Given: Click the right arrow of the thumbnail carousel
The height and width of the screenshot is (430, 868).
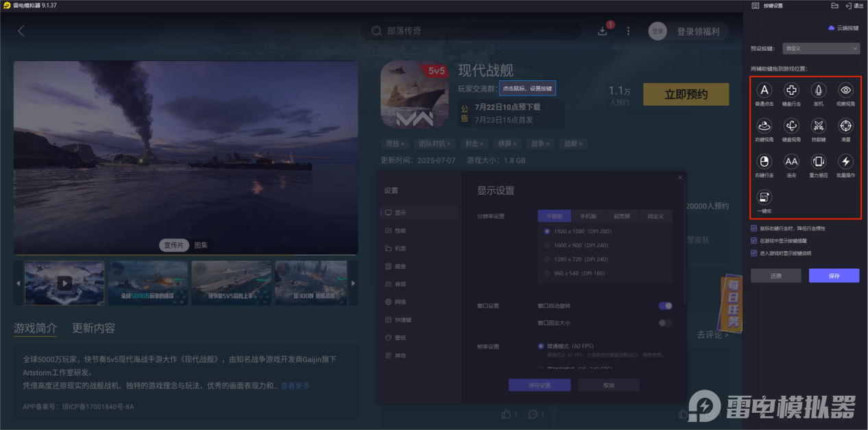Looking at the screenshot, I should 354,282.
